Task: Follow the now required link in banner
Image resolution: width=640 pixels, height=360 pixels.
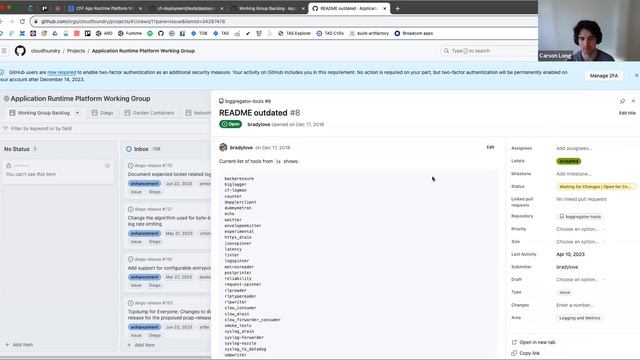Action: pos(62,72)
